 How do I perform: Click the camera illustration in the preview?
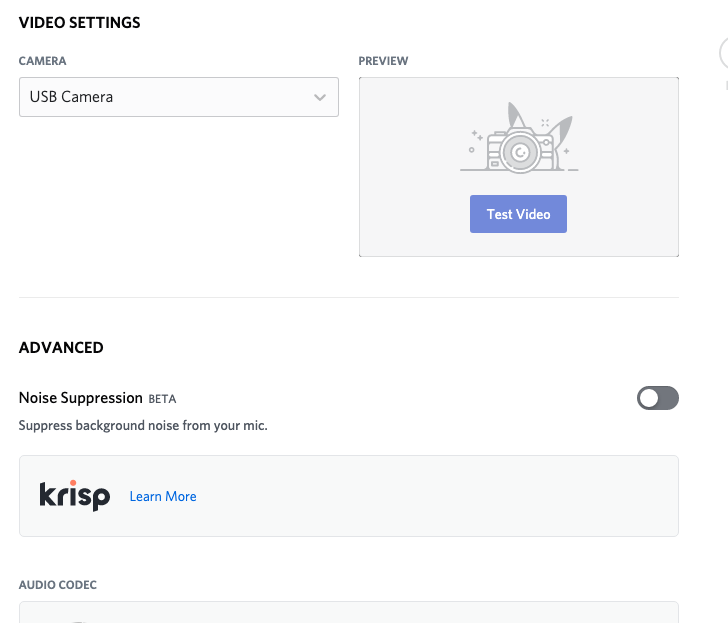(519, 137)
